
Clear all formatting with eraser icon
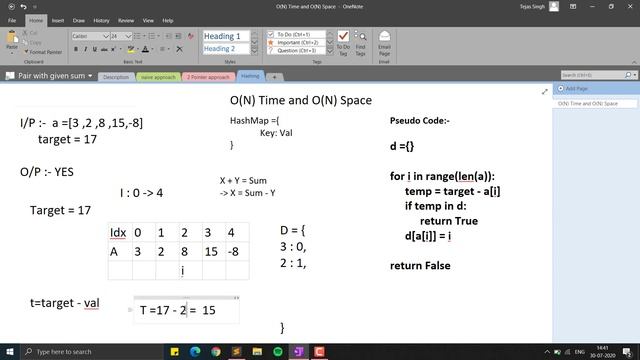coord(191,36)
